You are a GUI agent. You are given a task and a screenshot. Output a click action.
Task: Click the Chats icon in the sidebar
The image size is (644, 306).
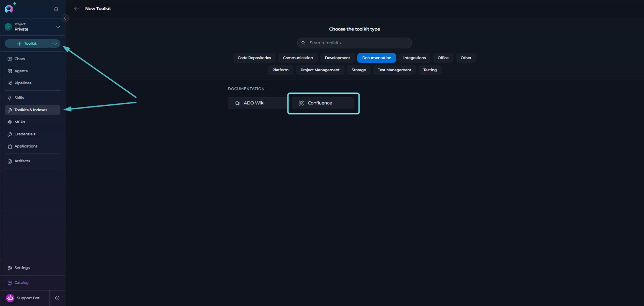10,59
